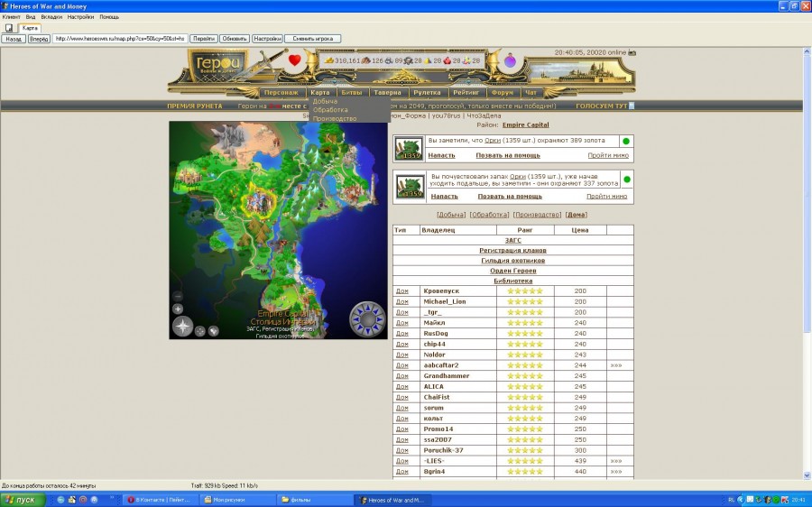This screenshot has height=507, width=812.
Task: Open the Клиент menu
Action: 12,16
